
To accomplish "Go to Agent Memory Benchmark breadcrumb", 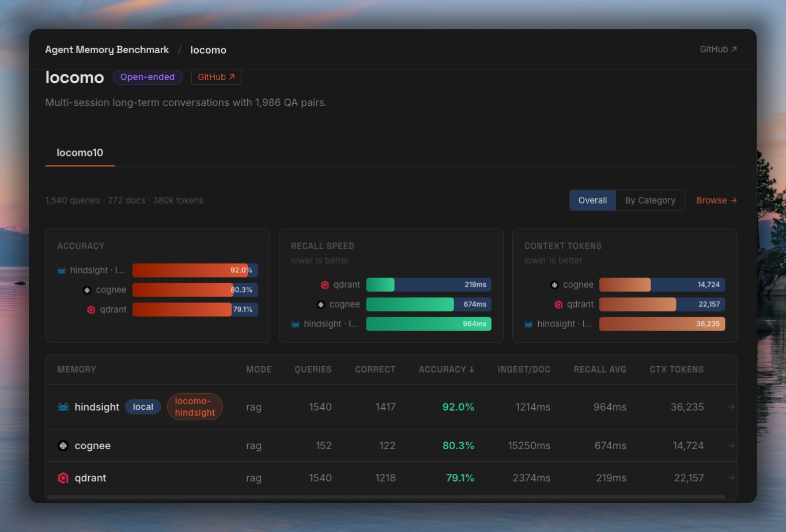I will [x=107, y=50].
